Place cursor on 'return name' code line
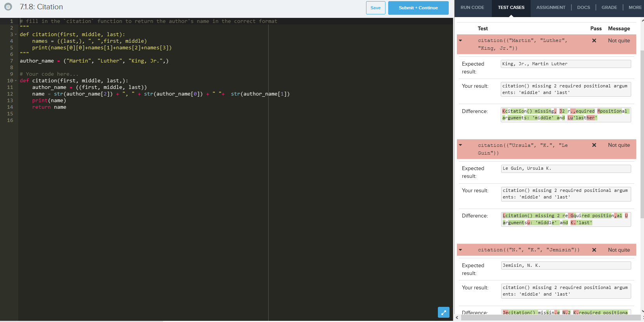Screen dimensions: 644x322 click(x=49, y=107)
